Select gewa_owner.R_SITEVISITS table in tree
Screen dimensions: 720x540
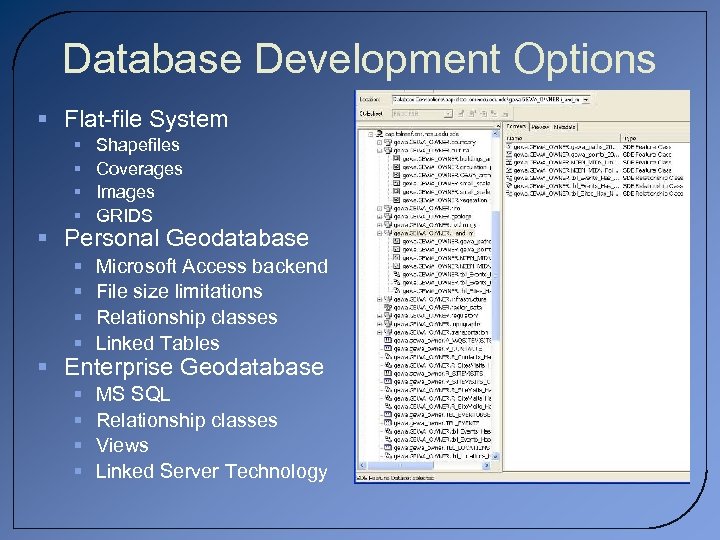click(438, 374)
